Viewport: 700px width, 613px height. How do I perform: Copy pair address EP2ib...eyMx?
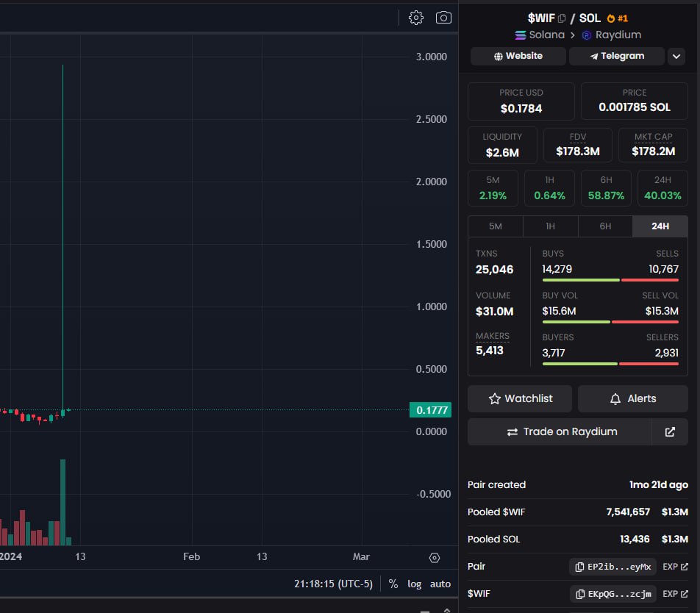point(612,567)
